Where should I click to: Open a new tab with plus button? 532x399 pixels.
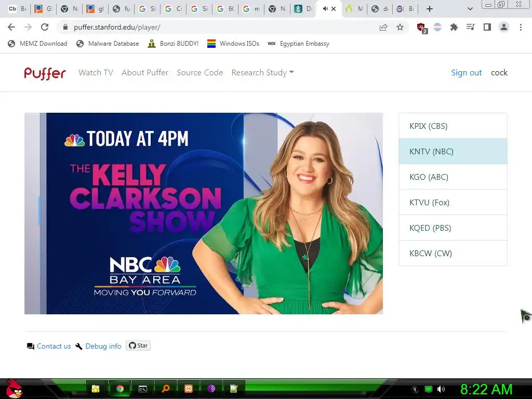click(430, 9)
